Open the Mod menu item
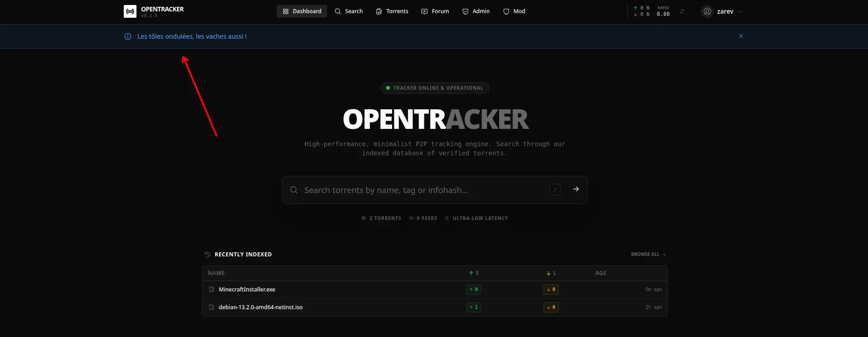The width and height of the screenshot is (868, 337). click(514, 11)
